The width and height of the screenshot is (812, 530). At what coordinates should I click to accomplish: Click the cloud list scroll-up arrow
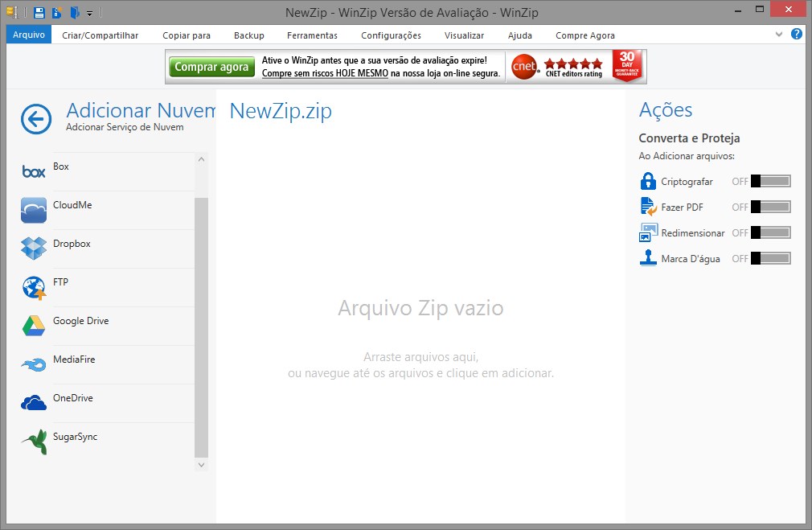pos(202,159)
